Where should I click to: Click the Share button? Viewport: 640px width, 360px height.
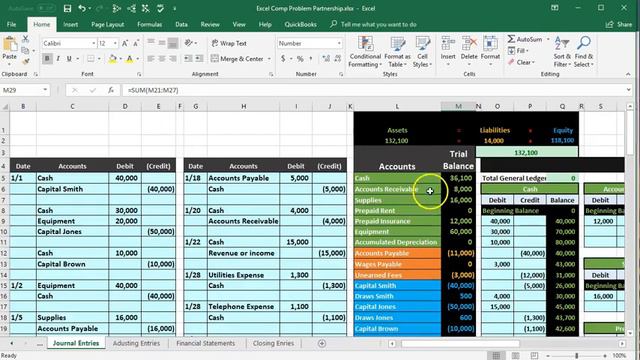(619, 24)
